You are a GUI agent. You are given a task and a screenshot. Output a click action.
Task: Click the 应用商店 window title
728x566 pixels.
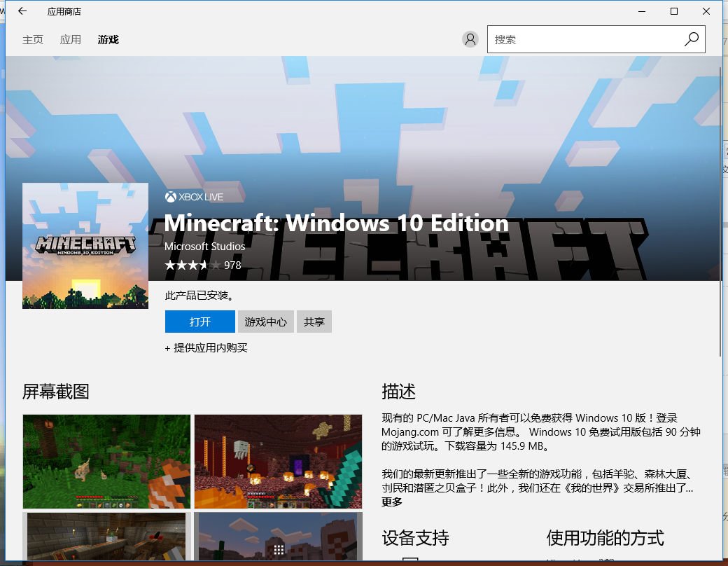[x=64, y=12]
